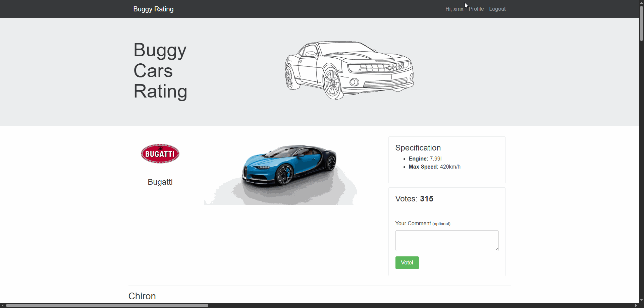The image size is (644, 308).
Task: Click the scroll up arrow
Action: (641, 3)
